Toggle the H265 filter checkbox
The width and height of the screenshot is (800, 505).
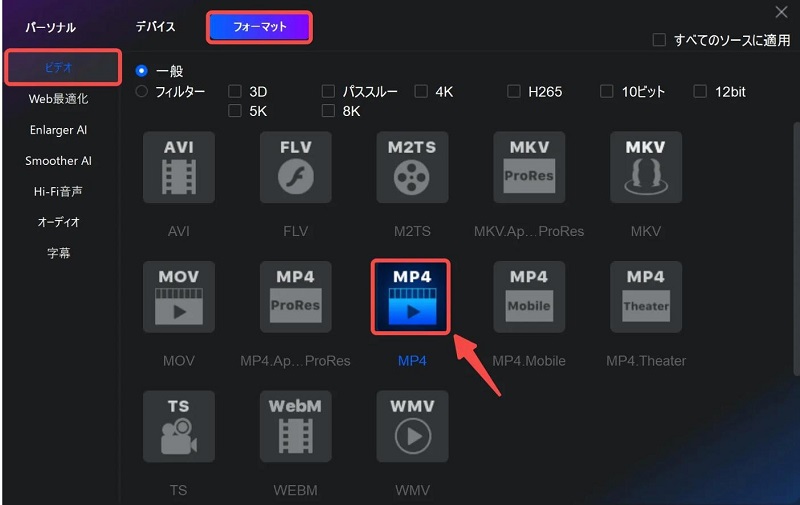[514, 91]
